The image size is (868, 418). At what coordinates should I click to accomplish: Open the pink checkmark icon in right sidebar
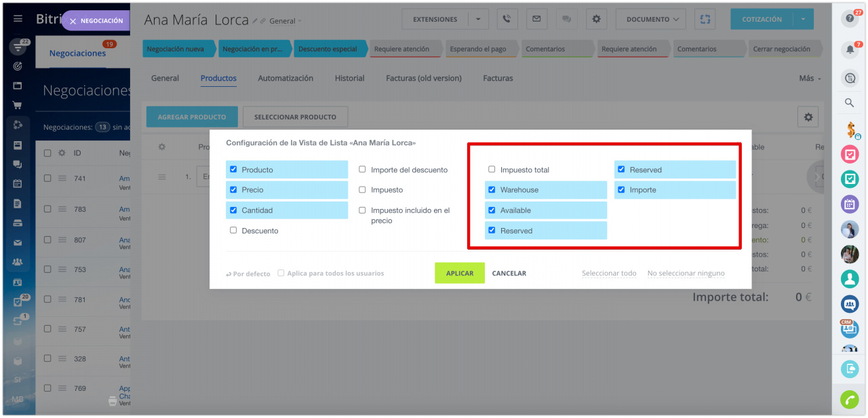(x=850, y=154)
